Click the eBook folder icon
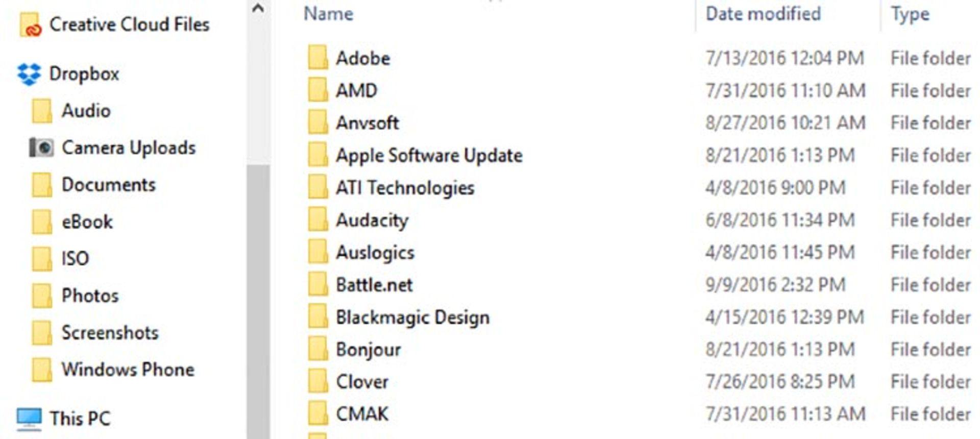980x439 pixels. coord(42,222)
